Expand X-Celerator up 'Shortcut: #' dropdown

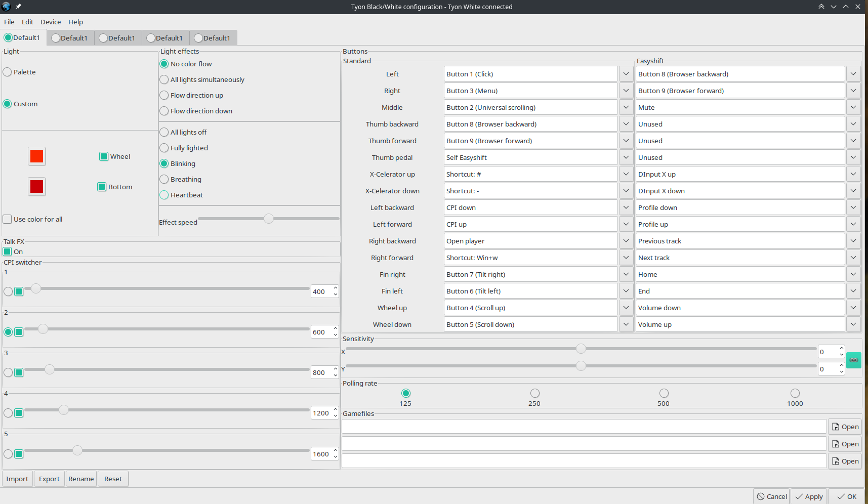pos(626,174)
